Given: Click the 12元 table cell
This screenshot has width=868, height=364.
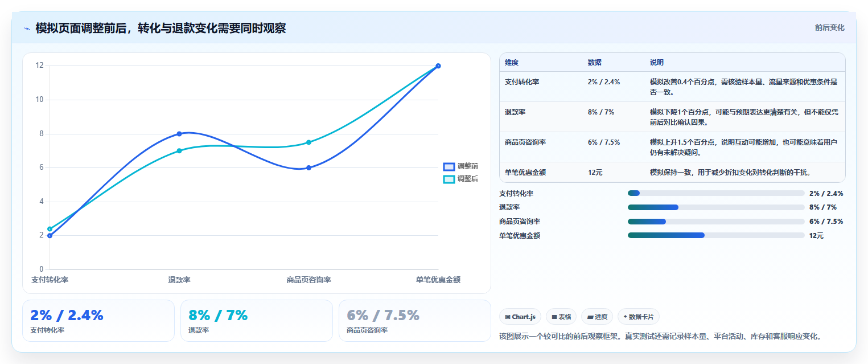Looking at the screenshot, I should (x=595, y=173).
